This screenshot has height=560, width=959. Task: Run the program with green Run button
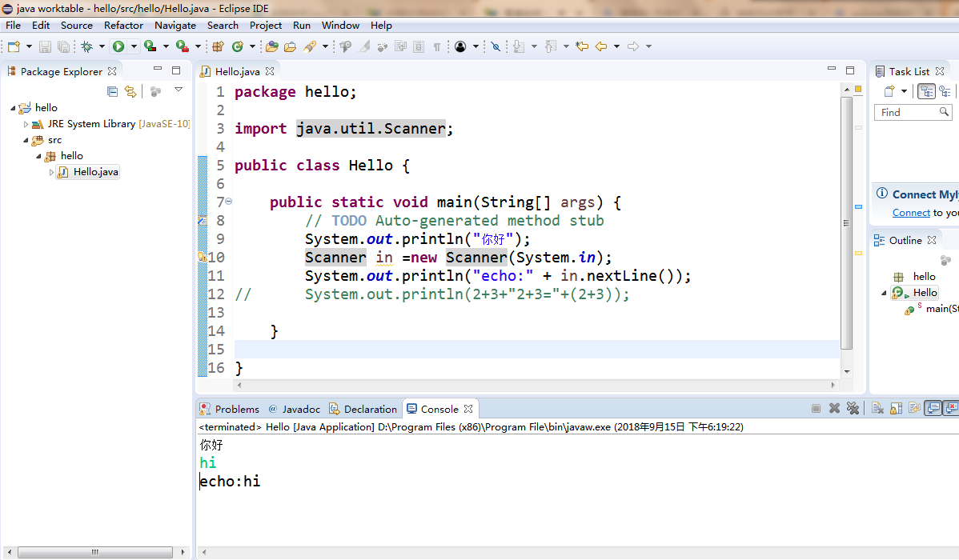click(x=118, y=46)
